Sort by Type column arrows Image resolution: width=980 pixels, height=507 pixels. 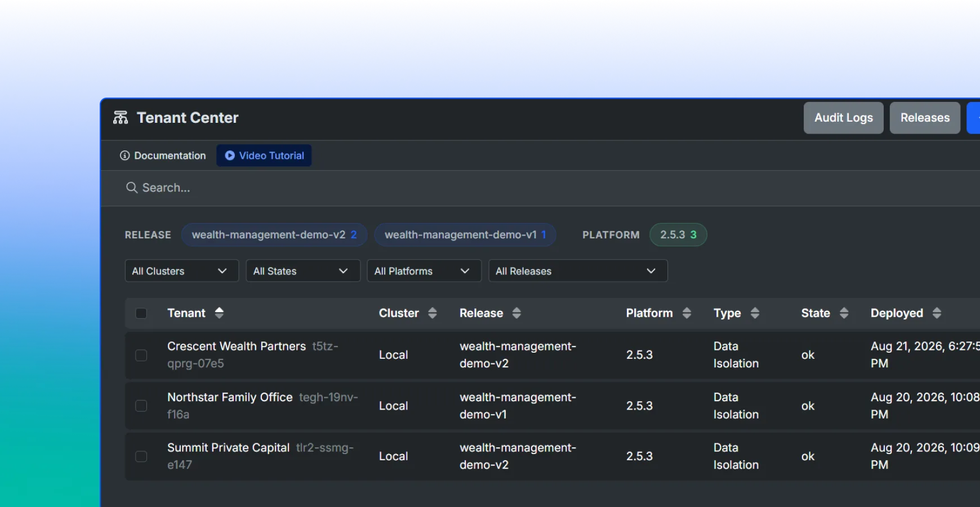(755, 313)
